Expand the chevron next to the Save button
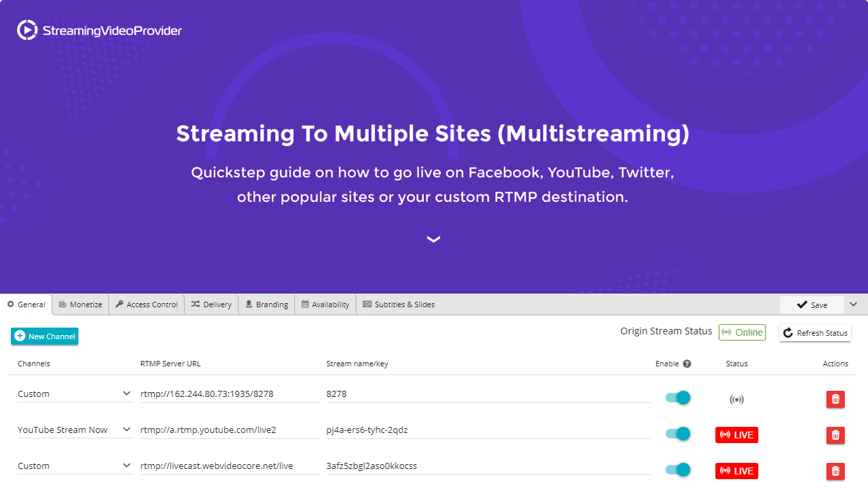The width and height of the screenshot is (868, 488). tap(853, 304)
